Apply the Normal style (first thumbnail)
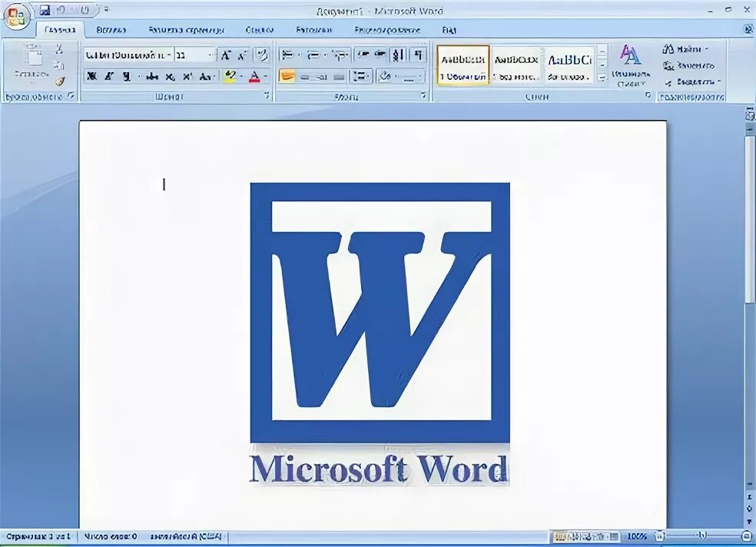 point(463,65)
